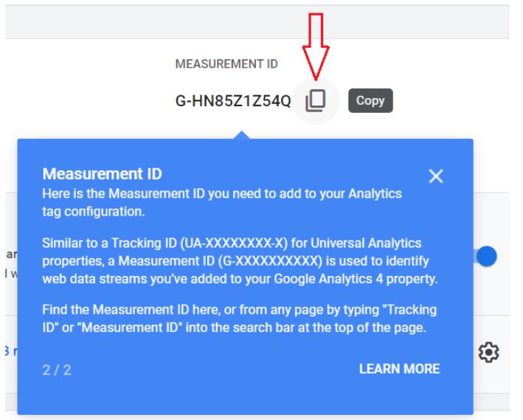Select the G-HN85Z1Z54Q measurement ID text
The height and width of the screenshot is (420, 523).
click(233, 101)
